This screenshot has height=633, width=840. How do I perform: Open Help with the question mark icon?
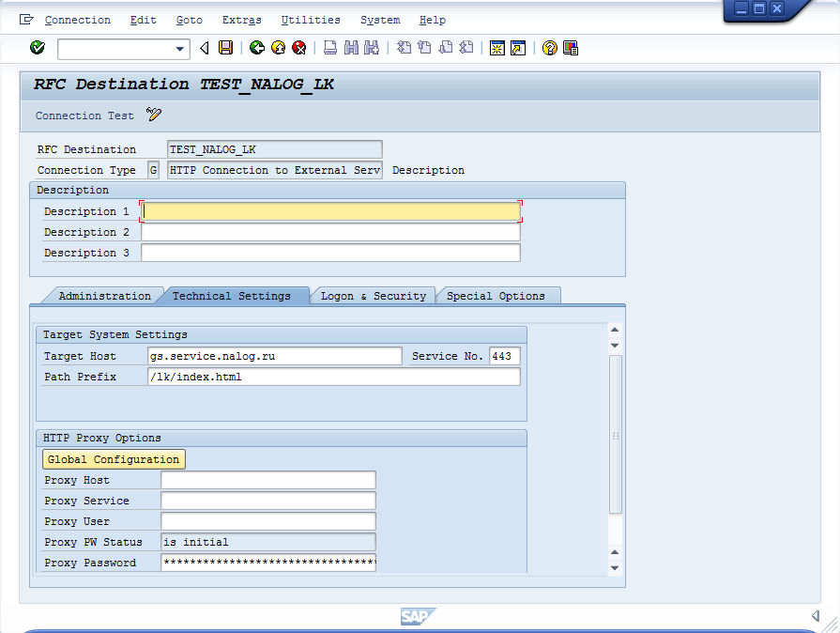coord(550,48)
